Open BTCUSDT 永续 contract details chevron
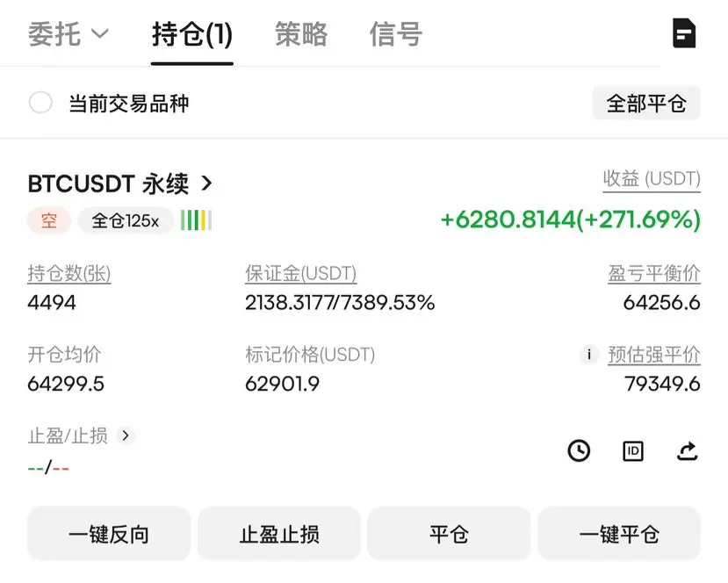728x583 pixels. tap(206, 184)
